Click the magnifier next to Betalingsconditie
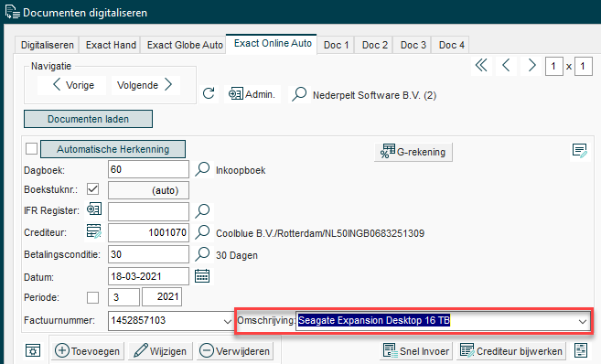Image resolution: width=601 pixels, height=364 pixels. click(x=202, y=253)
